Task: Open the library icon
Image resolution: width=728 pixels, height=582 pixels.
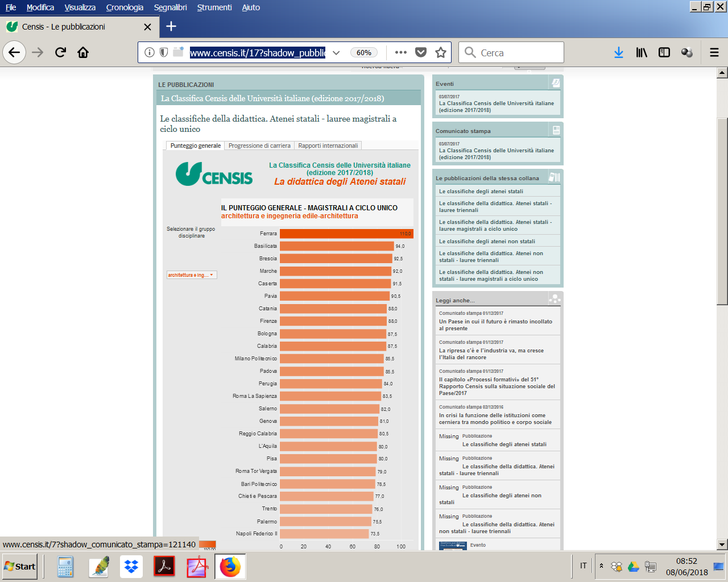Action: (x=642, y=52)
